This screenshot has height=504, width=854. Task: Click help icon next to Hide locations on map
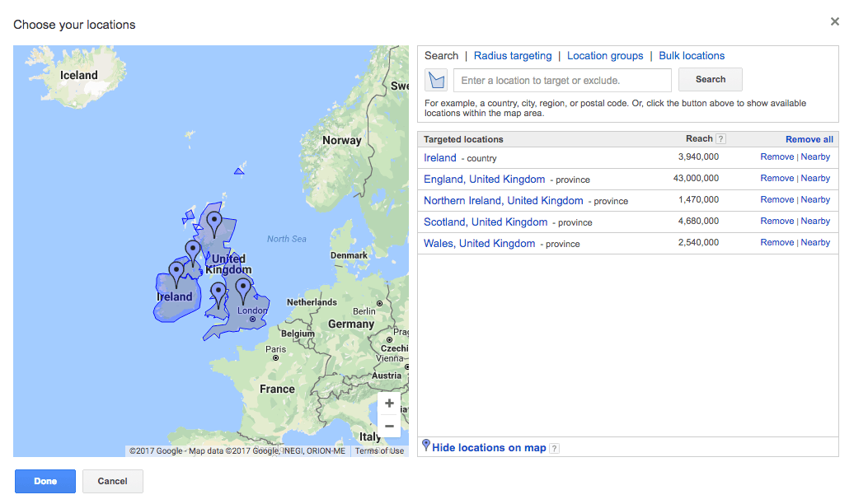(554, 448)
